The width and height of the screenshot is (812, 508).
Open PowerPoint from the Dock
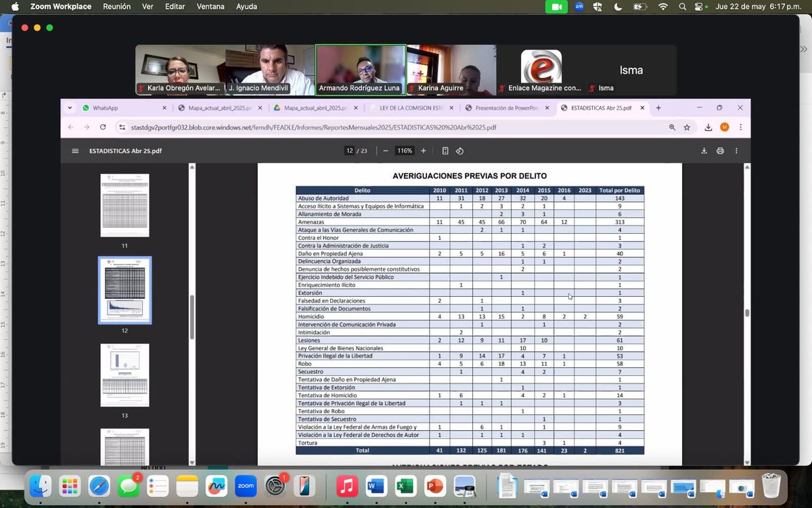click(x=434, y=486)
